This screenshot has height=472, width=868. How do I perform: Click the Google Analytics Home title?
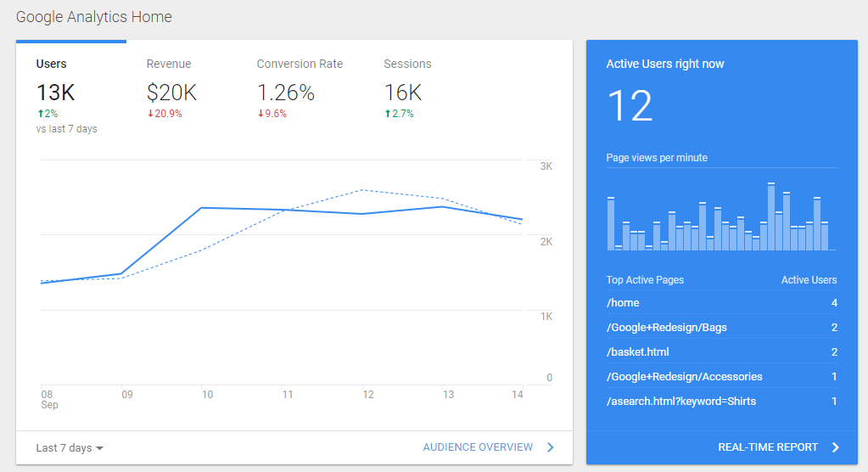pyautogui.click(x=93, y=17)
